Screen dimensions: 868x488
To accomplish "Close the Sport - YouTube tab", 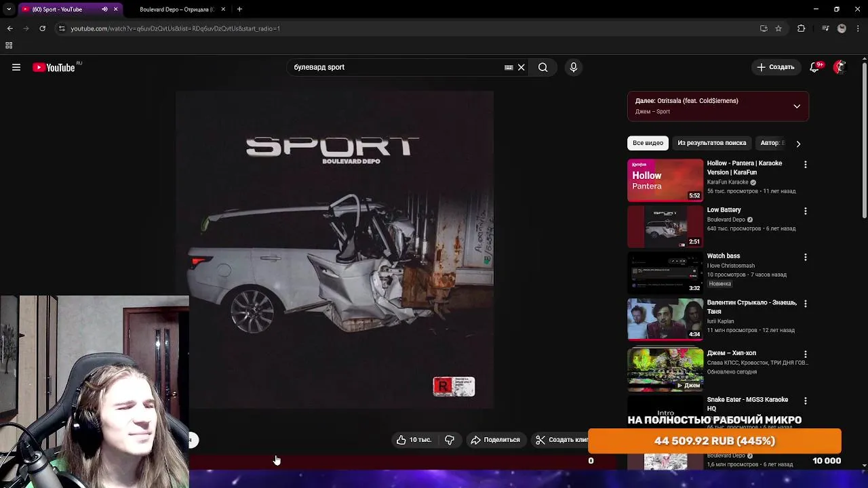I will (115, 9).
